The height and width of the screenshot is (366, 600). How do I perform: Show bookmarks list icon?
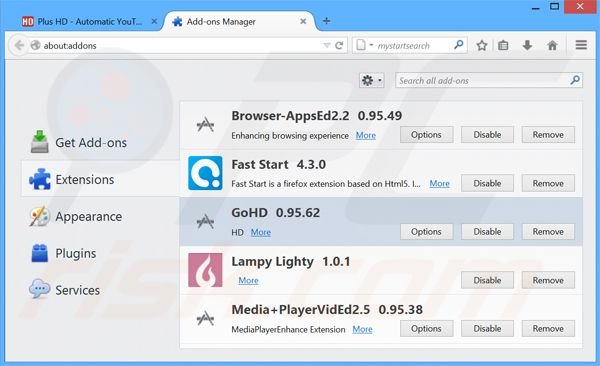click(503, 46)
